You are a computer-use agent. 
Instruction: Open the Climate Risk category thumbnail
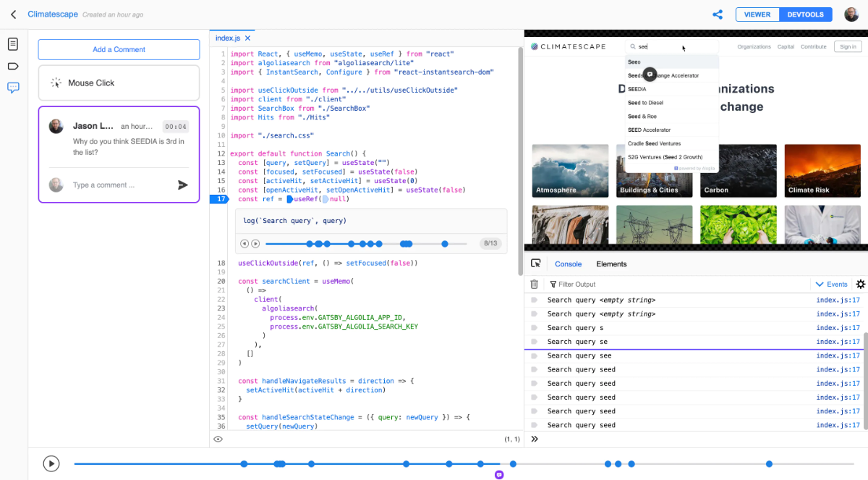[822, 171]
